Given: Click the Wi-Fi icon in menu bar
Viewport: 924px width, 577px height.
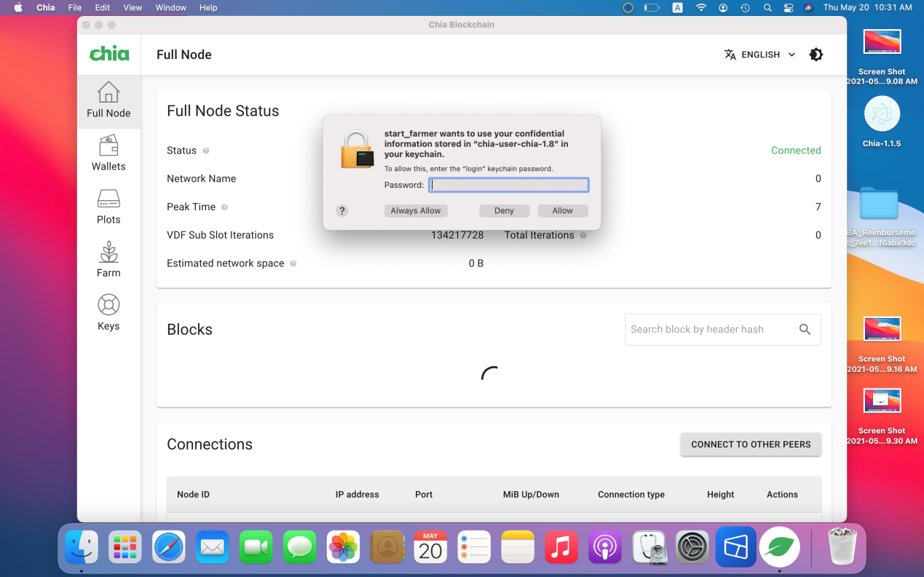Looking at the screenshot, I should tap(701, 7).
